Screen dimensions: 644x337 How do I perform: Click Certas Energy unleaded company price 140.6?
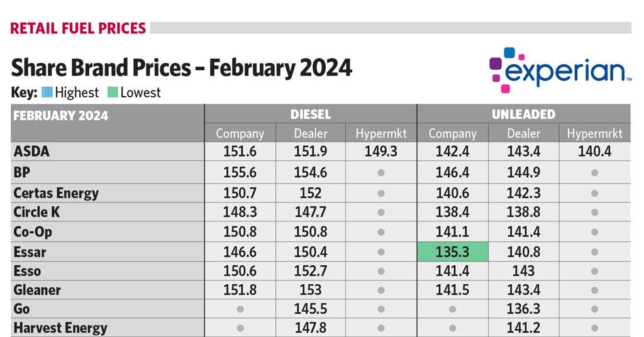pyautogui.click(x=452, y=193)
